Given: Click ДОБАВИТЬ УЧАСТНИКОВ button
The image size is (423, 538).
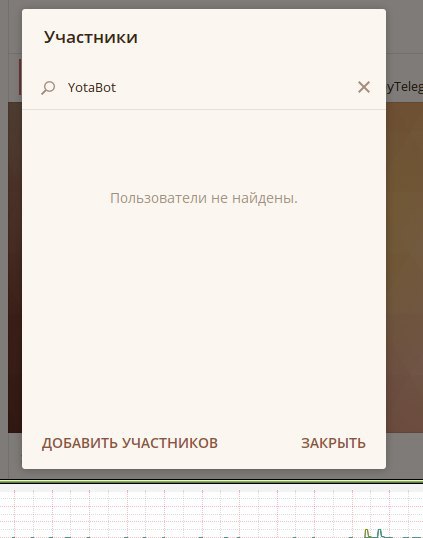Looking at the screenshot, I should coord(130,443).
